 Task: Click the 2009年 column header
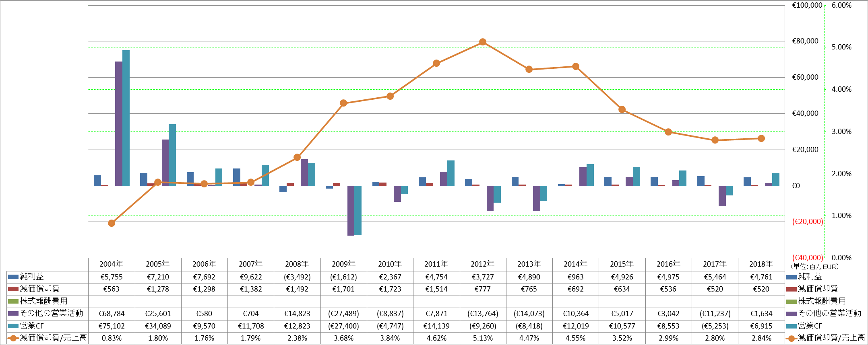343,264
